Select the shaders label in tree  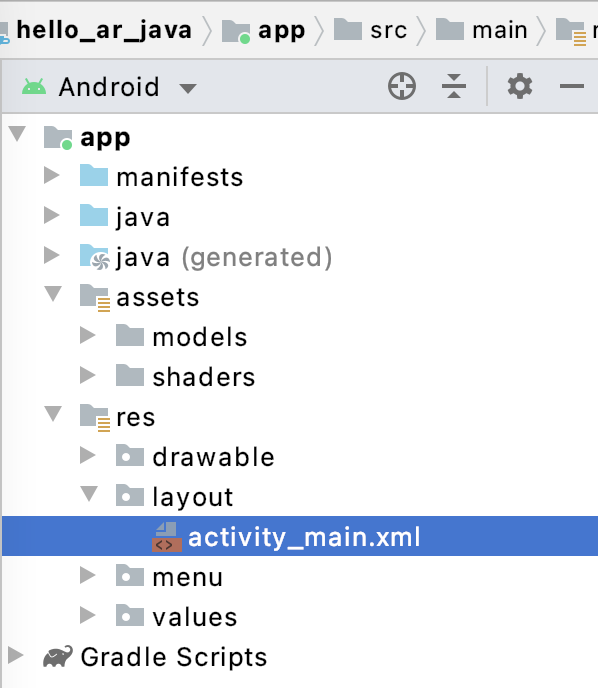pyautogui.click(x=204, y=377)
